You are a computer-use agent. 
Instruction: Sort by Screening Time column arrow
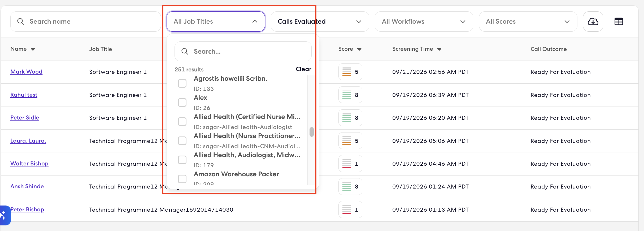[x=439, y=49]
